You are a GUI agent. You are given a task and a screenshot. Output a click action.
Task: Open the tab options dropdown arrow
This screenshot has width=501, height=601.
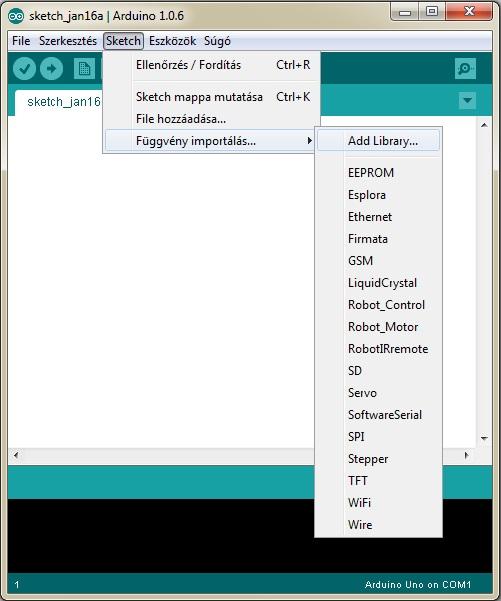point(467,100)
